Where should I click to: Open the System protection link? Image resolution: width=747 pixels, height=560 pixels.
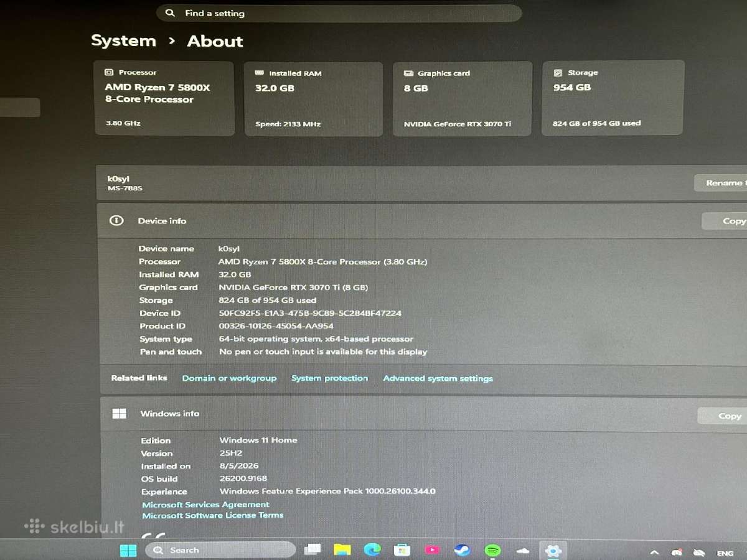click(329, 378)
